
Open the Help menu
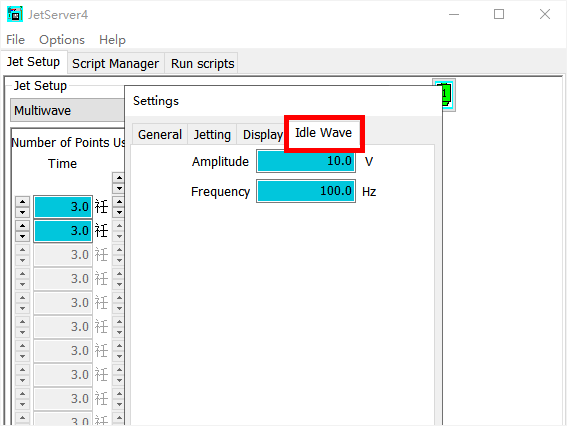112,39
